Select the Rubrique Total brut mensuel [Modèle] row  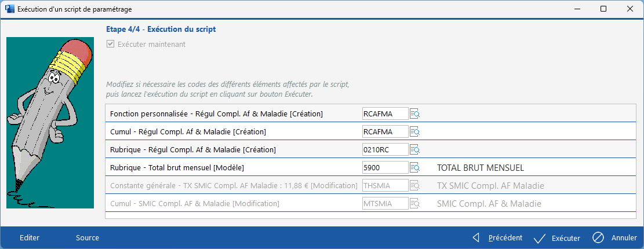pos(232,168)
